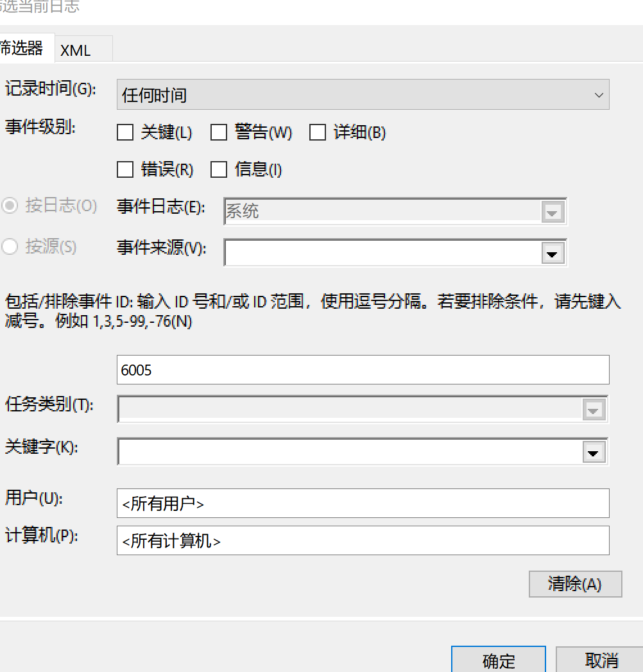Toggle the 错误(R) checkbox
The width and height of the screenshot is (643, 672).
125,170
